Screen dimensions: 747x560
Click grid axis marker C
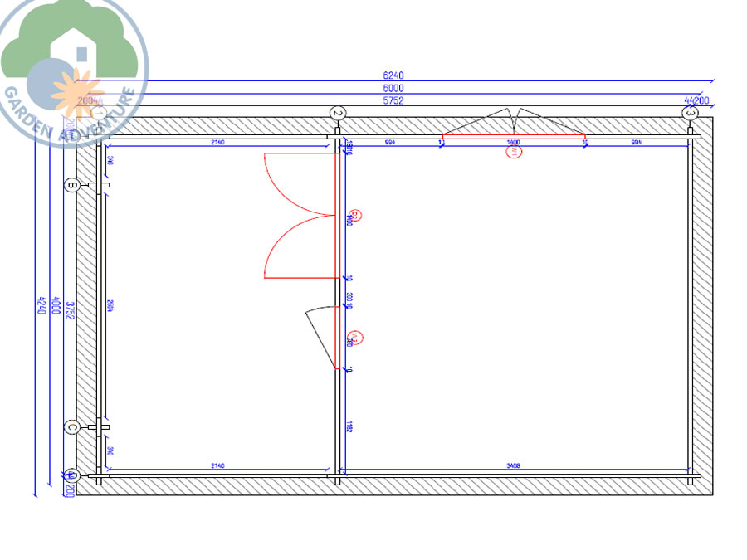coord(72,427)
